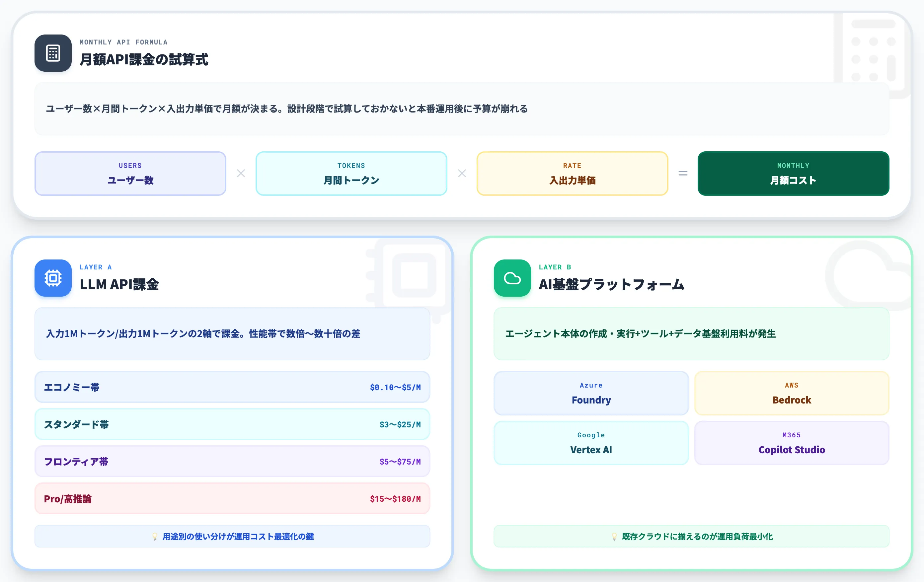Screen dimensions: 924x582
Task: Open the AWS Bedrock tile
Action: click(x=792, y=393)
